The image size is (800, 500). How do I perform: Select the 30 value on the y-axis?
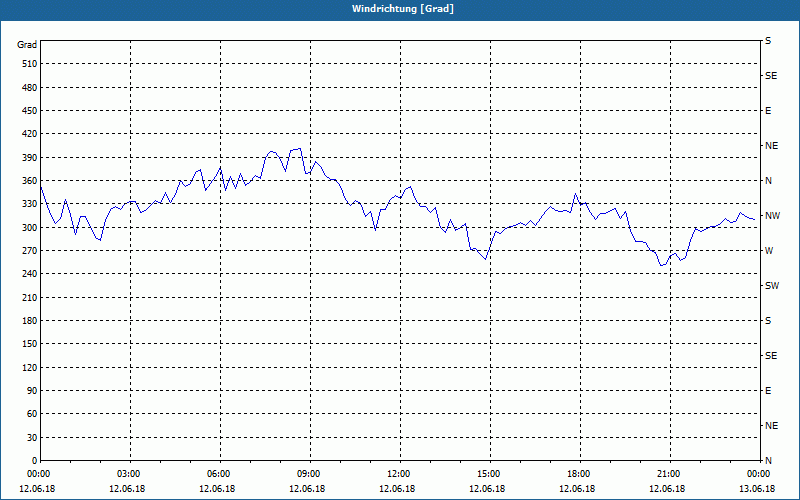(x=32, y=438)
